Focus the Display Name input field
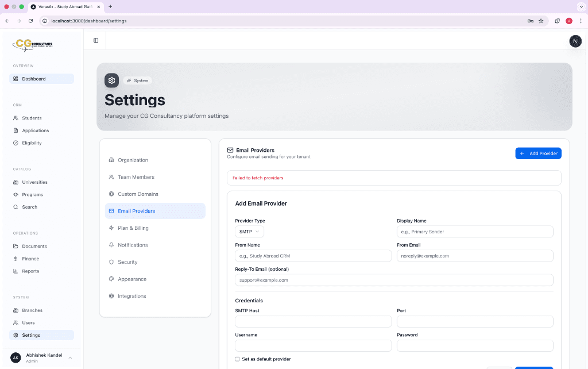588x369 pixels. (x=474, y=231)
